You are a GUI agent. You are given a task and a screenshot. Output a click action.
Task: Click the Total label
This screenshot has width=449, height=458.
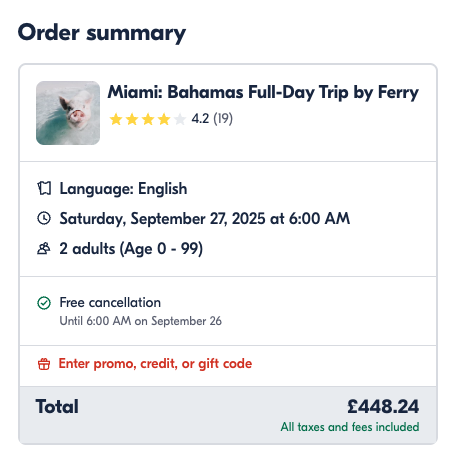click(x=57, y=407)
